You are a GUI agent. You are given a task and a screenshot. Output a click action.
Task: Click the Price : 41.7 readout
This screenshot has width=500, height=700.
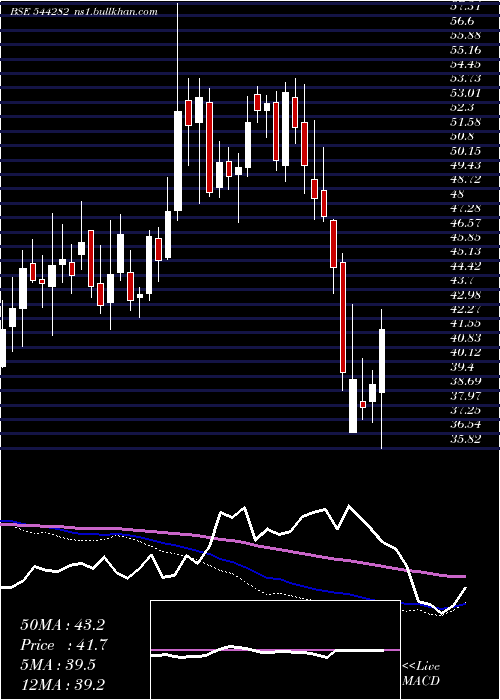tap(64, 645)
